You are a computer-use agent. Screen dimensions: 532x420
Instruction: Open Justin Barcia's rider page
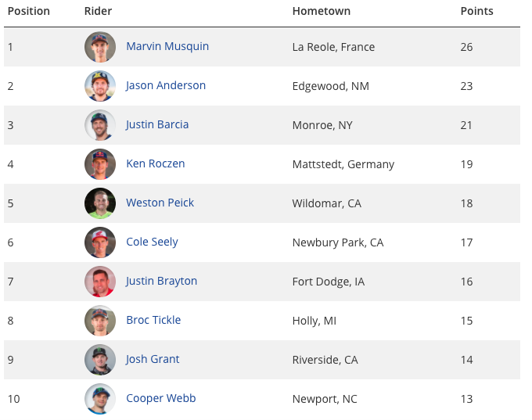point(157,124)
